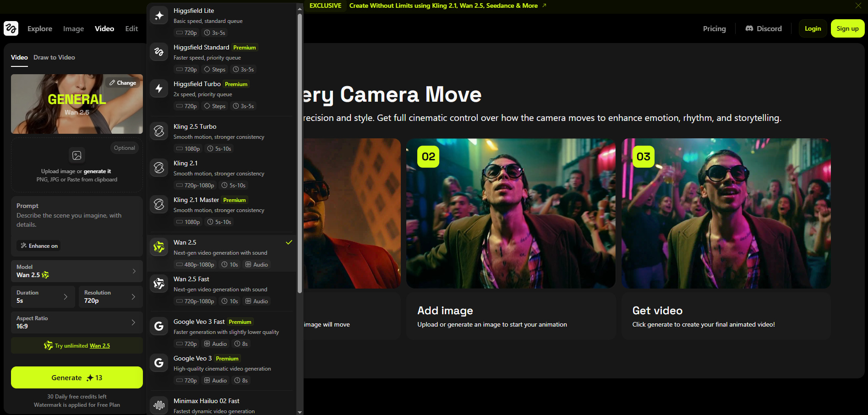Image resolution: width=868 pixels, height=415 pixels.
Task: Open the Model selector row
Action: click(x=77, y=271)
